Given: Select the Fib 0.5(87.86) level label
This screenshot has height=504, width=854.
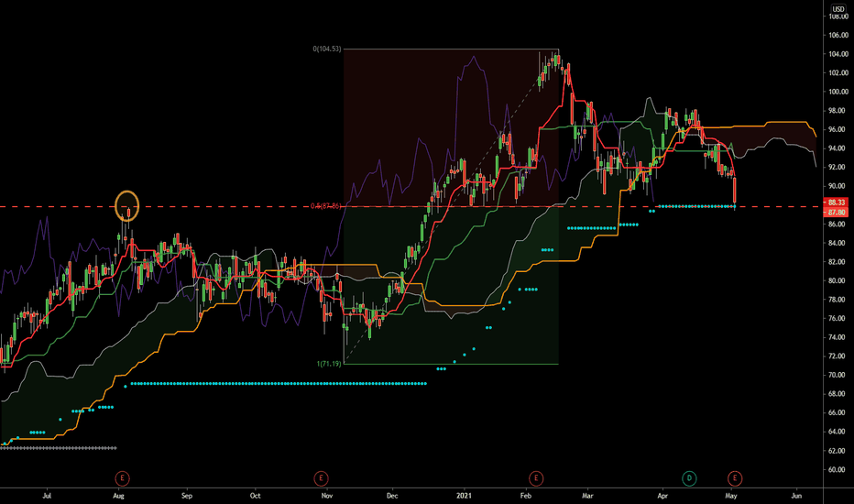Looking at the screenshot, I should 325,206.
